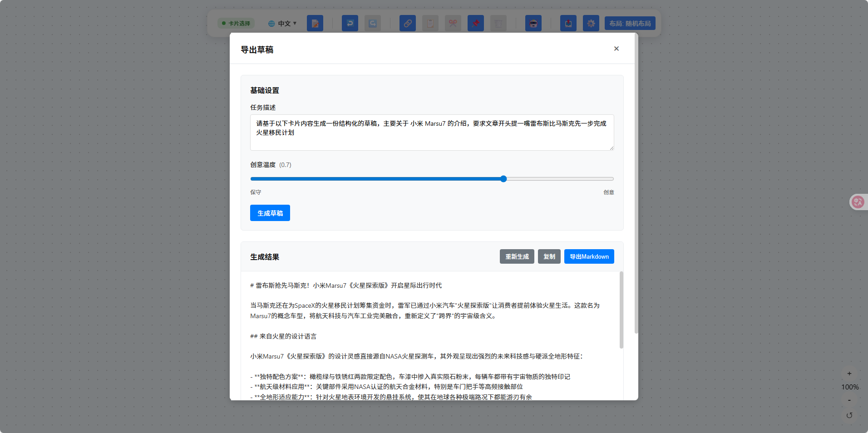This screenshot has width=868, height=433.
Task: Click the redo arrow icon in toolbar
Action: point(373,23)
